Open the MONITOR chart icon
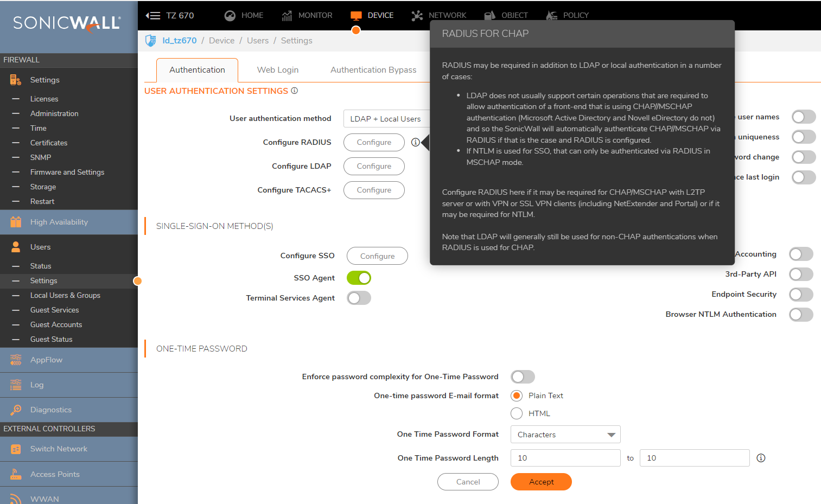The image size is (821, 504). point(287,16)
